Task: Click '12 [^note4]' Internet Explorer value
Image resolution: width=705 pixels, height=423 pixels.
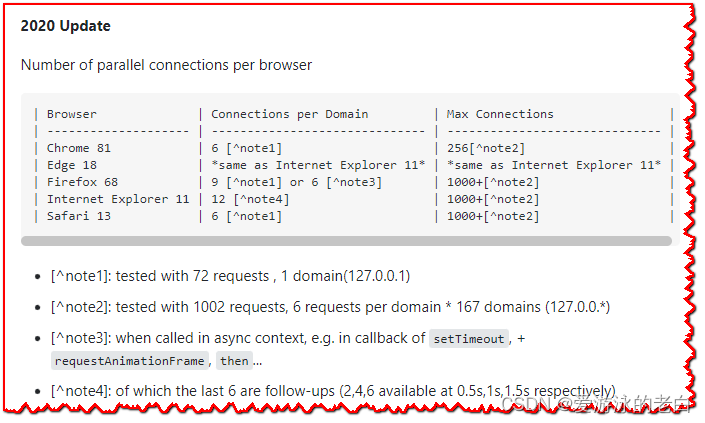Action: (250, 199)
